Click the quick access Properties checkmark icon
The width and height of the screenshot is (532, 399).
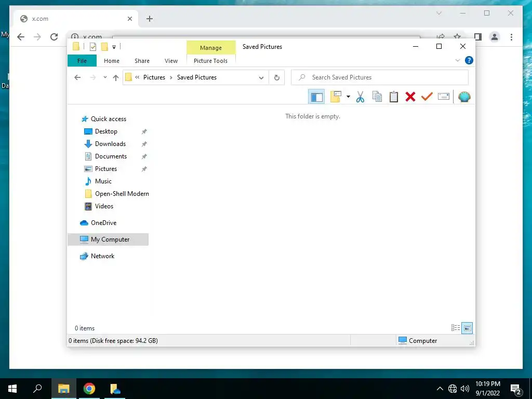tap(93, 47)
